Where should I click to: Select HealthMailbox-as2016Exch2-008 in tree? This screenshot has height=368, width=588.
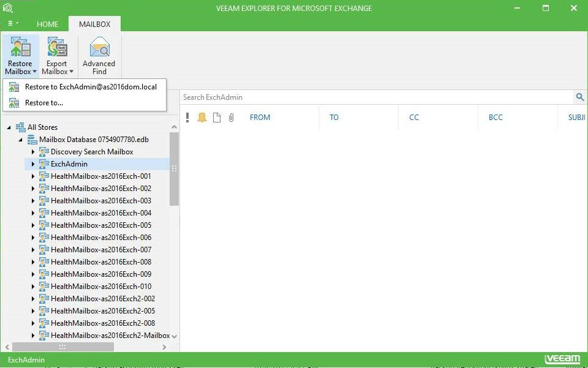(103, 323)
